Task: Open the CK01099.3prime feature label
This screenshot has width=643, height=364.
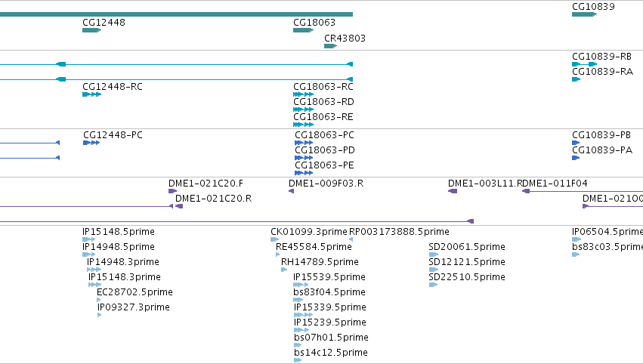Action: click(309, 232)
